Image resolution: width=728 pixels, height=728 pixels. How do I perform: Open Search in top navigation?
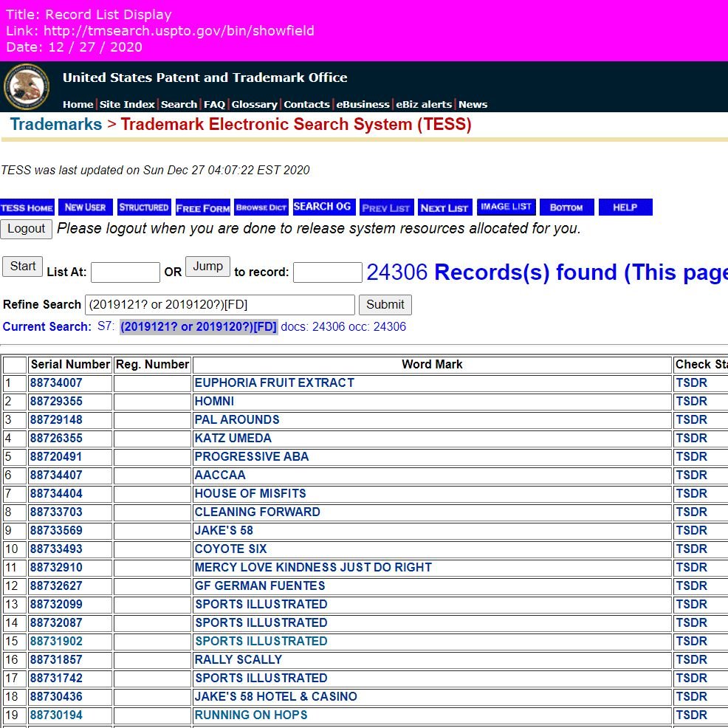[x=179, y=104]
